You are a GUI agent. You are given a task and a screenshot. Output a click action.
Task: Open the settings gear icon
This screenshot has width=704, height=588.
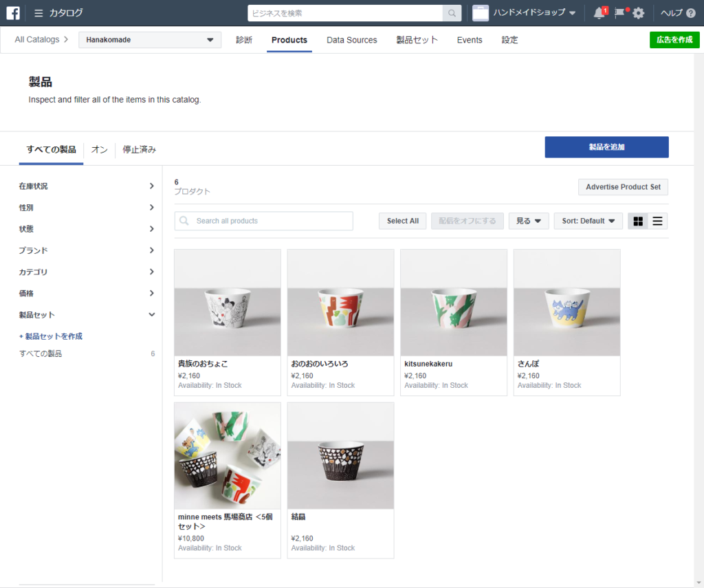point(638,13)
